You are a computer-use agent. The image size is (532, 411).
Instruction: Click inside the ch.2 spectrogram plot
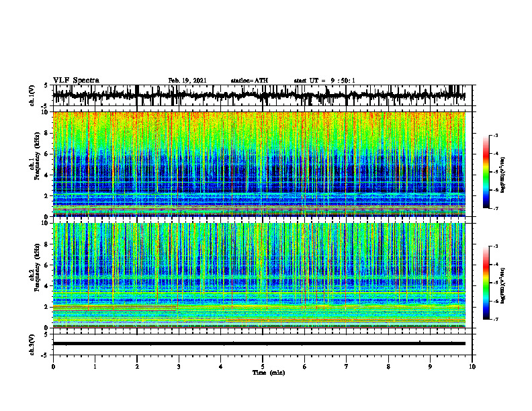point(259,275)
